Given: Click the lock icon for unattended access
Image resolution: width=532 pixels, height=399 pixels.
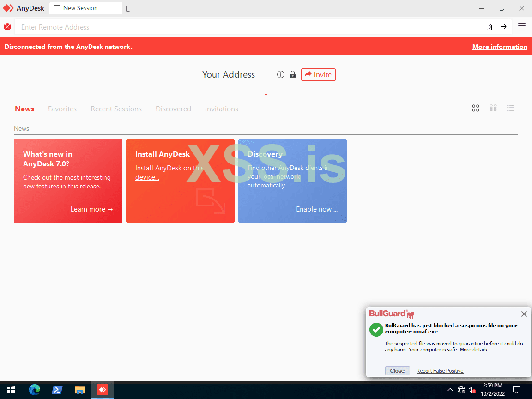Looking at the screenshot, I should pos(292,74).
